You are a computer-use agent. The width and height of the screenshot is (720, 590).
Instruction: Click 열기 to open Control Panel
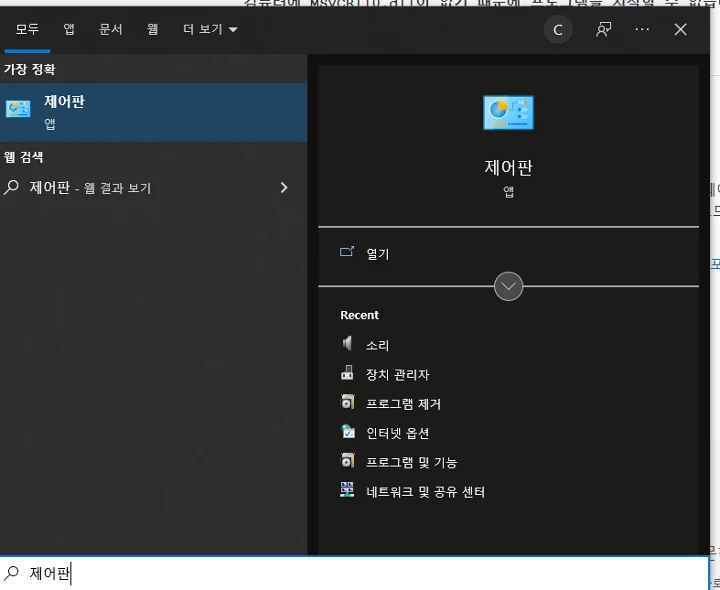(x=377, y=253)
